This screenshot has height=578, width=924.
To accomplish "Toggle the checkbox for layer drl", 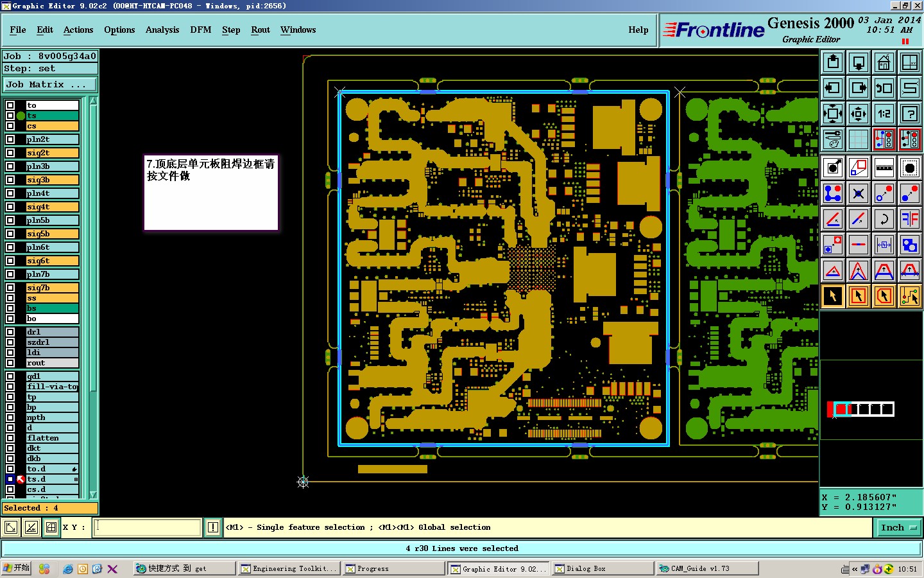I will [10, 332].
